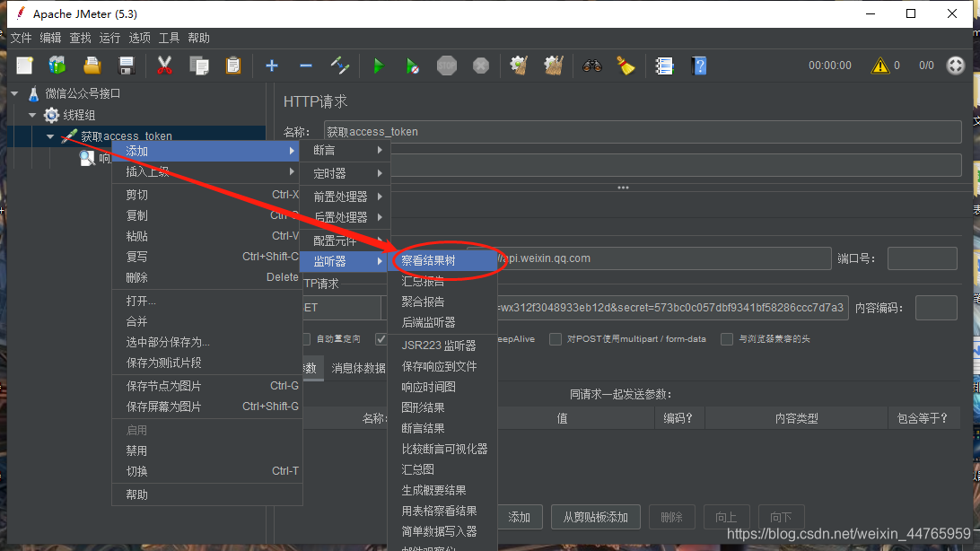Click the Clear All icon
Screen dimensions: 980x551
tap(553, 66)
